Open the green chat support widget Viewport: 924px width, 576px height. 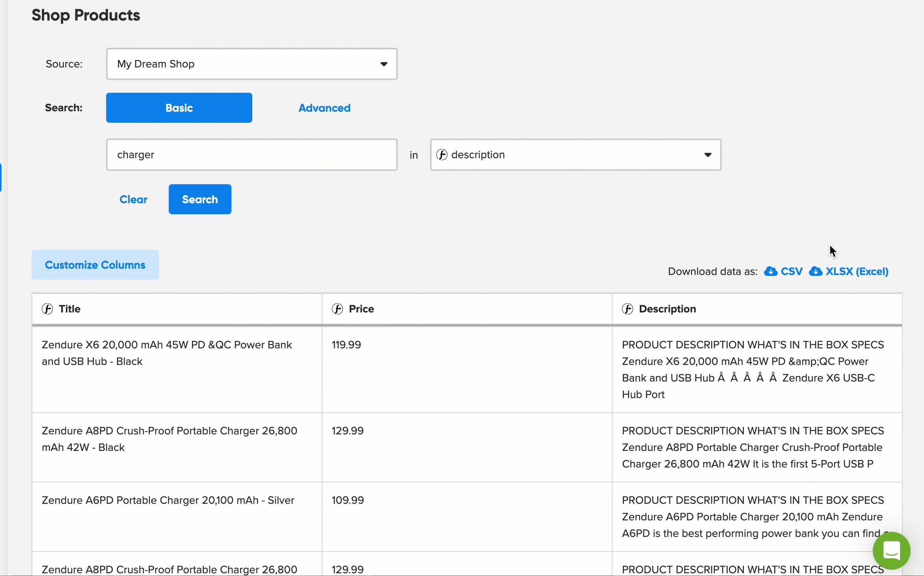(x=891, y=550)
